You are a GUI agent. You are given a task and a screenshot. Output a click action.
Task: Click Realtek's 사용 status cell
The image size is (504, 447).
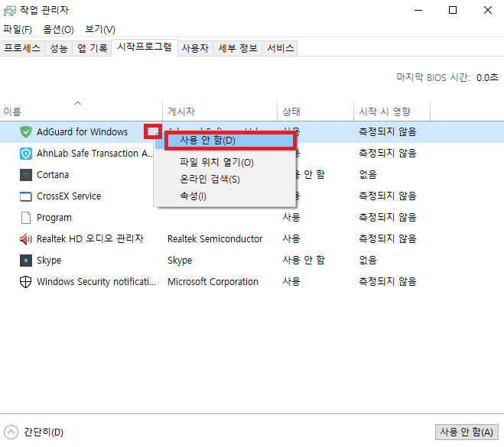[x=291, y=239]
